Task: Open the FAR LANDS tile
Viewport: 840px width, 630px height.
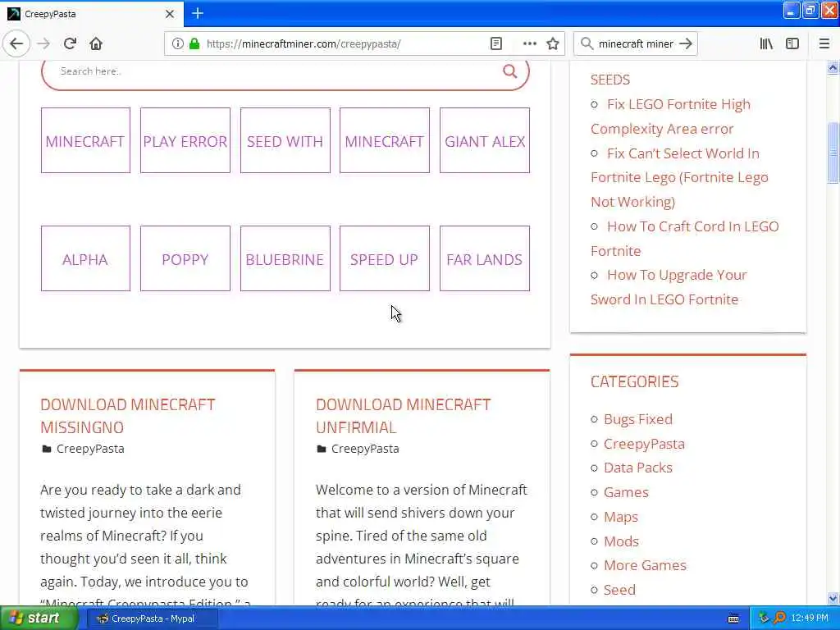Action: (x=485, y=258)
